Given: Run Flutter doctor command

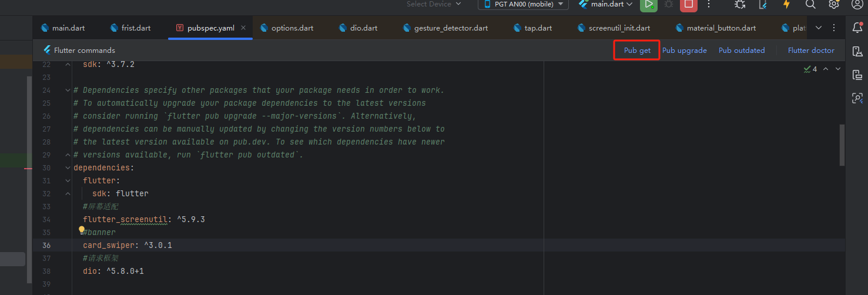Looking at the screenshot, I should tap(811, 51).
